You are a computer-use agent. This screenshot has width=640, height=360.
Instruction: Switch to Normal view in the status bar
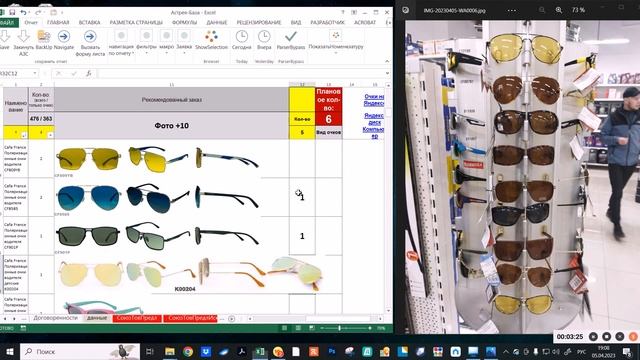284,328
